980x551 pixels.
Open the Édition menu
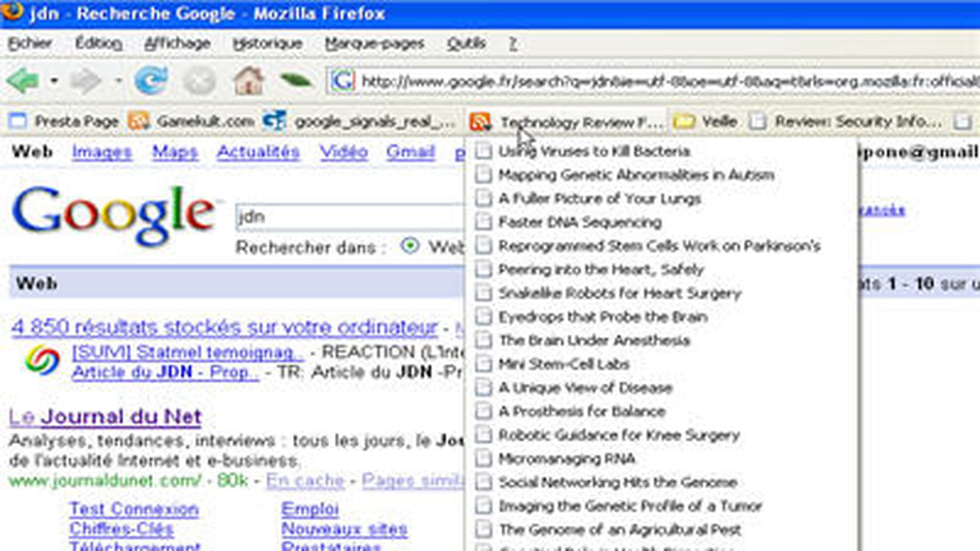[99, 43]
